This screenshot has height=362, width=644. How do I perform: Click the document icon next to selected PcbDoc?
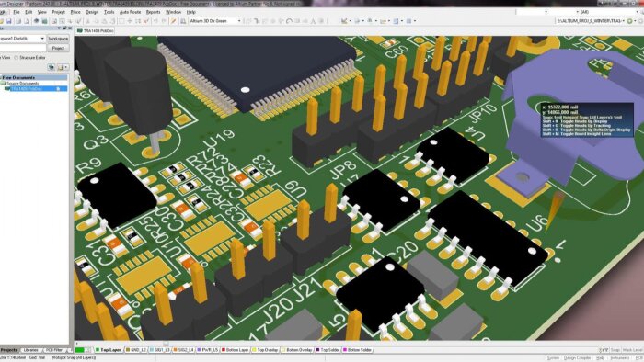pos(58,88)
